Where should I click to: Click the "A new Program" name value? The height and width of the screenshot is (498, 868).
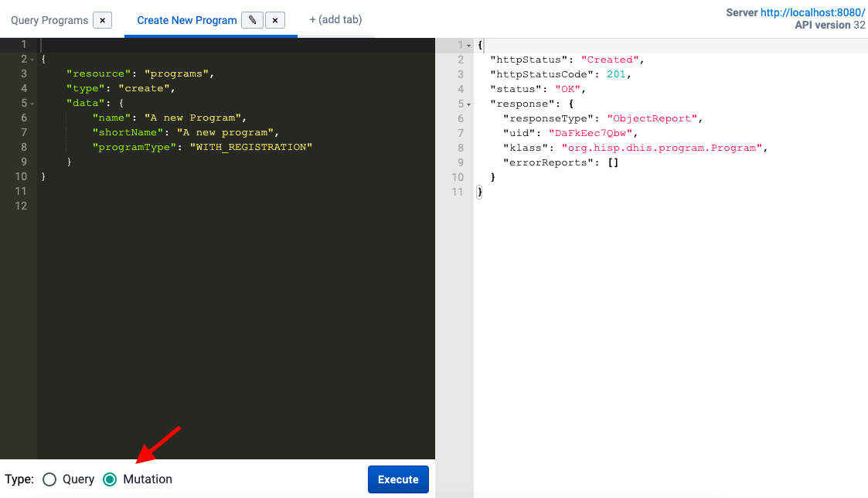193,118
